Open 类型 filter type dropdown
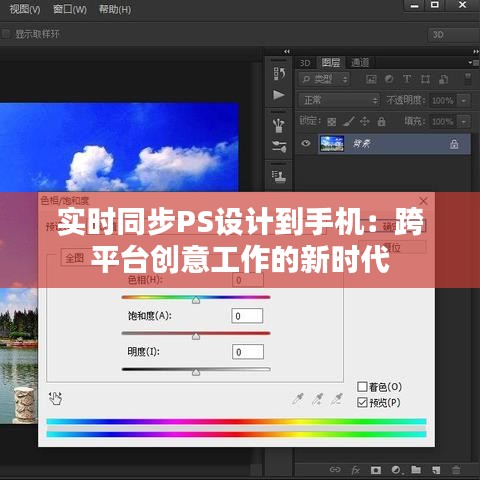Image resolution: width=480 pixels, height=480 pixels. click(x=324, y=79)
